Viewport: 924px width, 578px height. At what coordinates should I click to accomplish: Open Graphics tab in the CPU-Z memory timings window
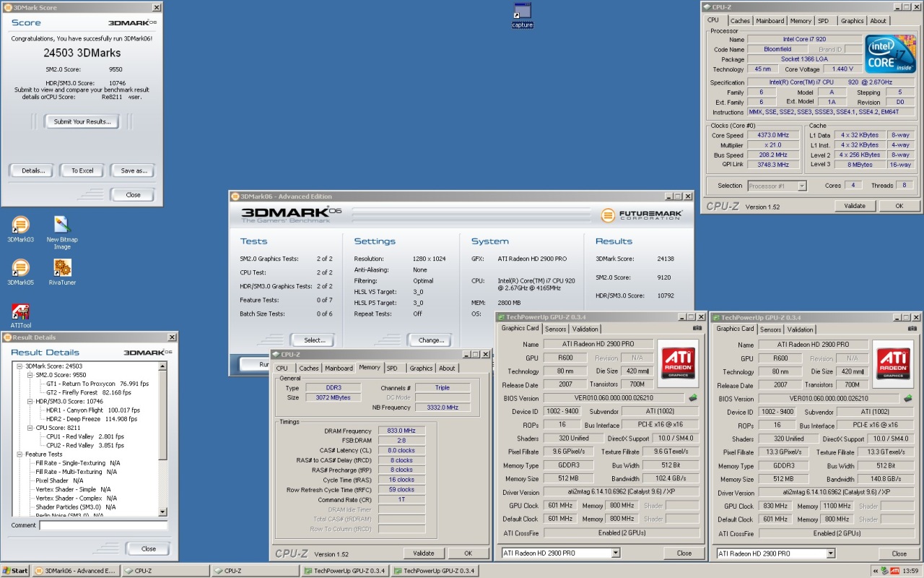click(421, 368)
